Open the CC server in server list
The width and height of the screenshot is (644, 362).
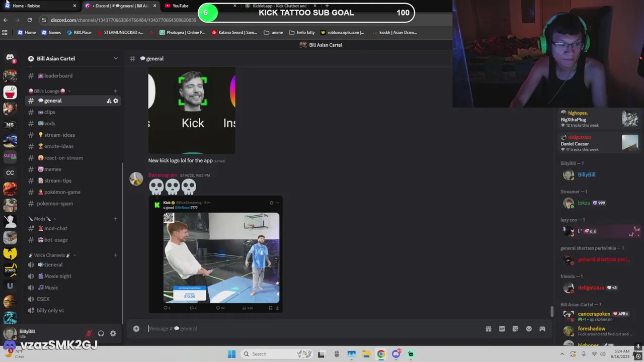click(x=10, y=172)
